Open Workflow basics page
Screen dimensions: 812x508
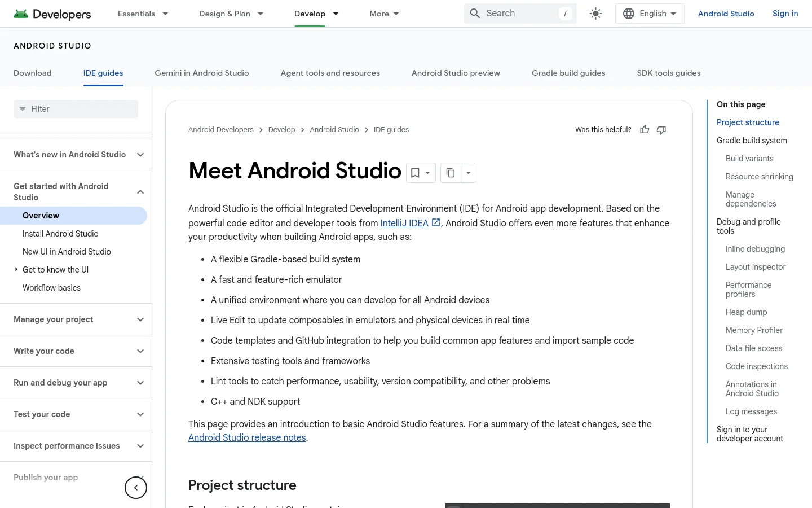[x=51, y=288]
